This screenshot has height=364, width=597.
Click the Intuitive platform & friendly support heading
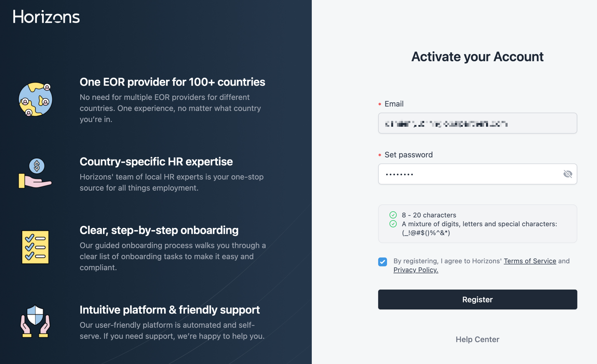click(x=169, y=310)
